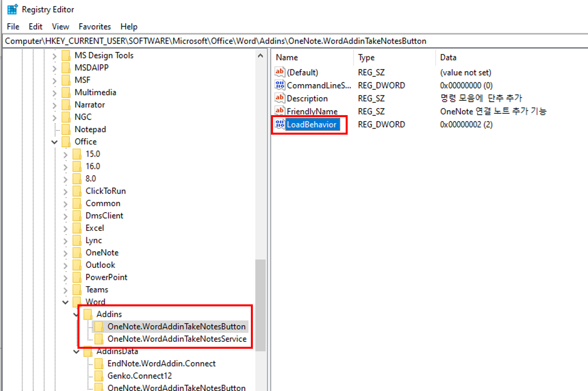
Task: Expand the MSDAIPP key
Action: 54,68
